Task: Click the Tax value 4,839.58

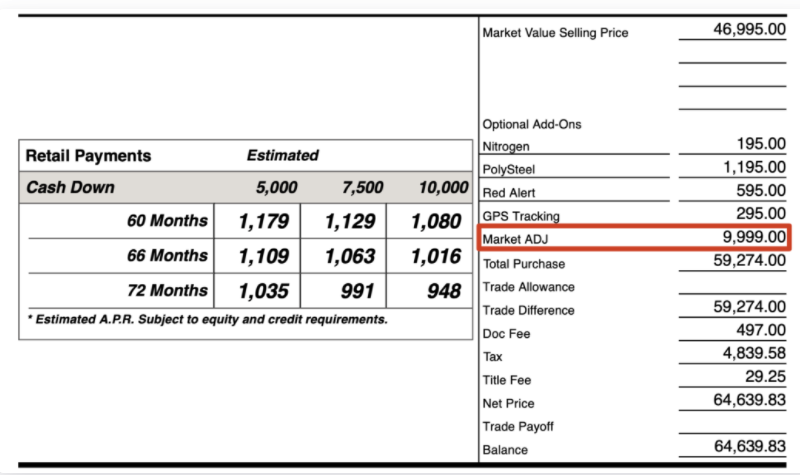Action: [x=754, y=353]
